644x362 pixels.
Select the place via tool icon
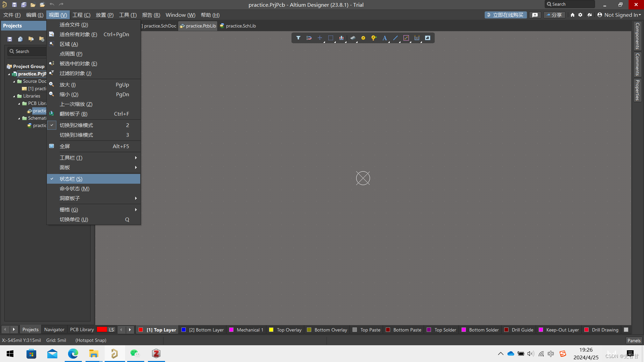[374, 38]
